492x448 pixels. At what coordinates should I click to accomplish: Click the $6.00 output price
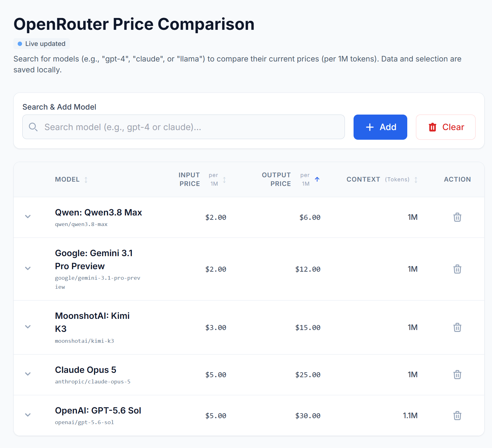pos(310,217)
